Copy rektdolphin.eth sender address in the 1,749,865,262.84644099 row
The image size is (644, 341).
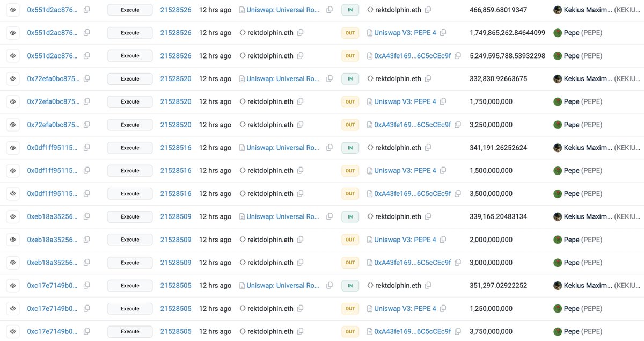pyautogui.click(x=301, y=33)
